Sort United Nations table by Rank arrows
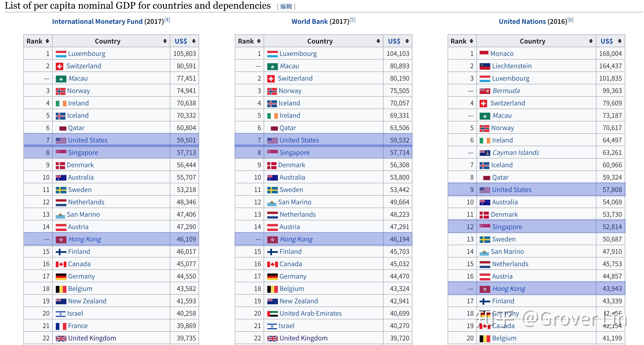Viewport: 644px width, 345px height. (471, 41)
